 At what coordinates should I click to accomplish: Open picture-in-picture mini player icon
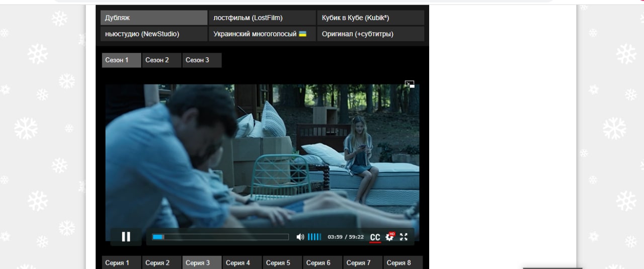point(410,84)
